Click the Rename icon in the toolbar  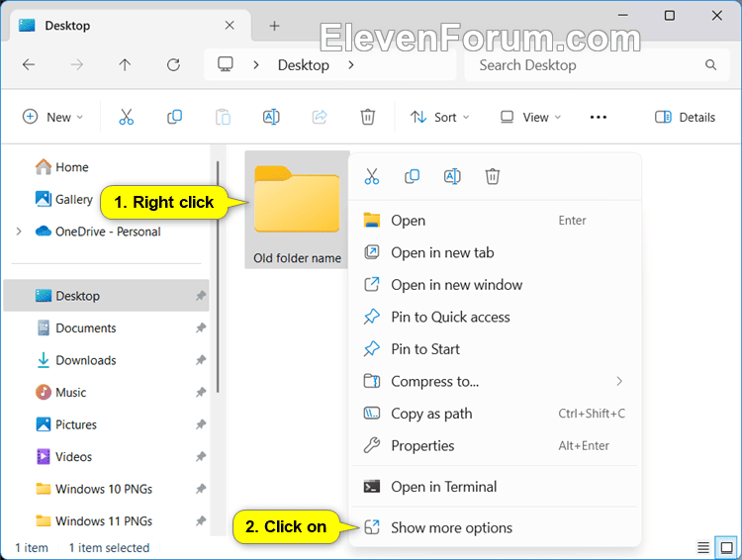tap(271, 117)
